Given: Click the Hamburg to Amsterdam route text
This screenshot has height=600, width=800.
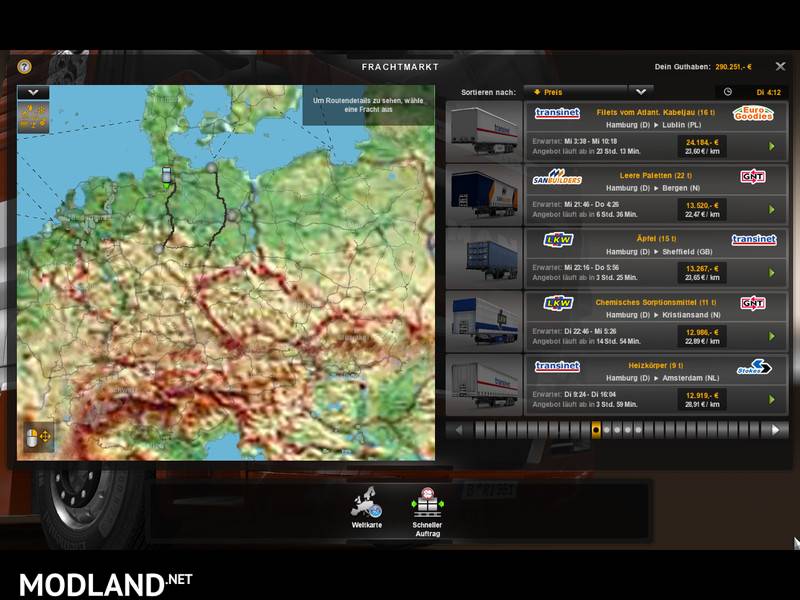Looking at the screenshot, I should coord(662,378).
